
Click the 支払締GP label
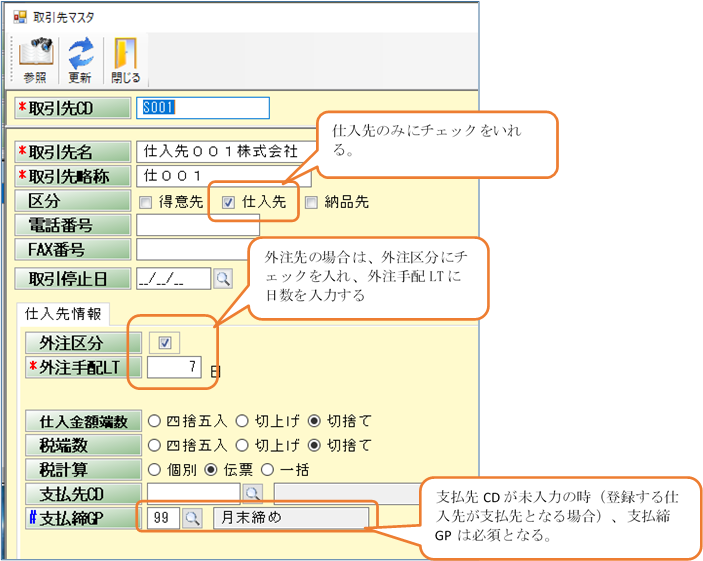pos(83,518)
